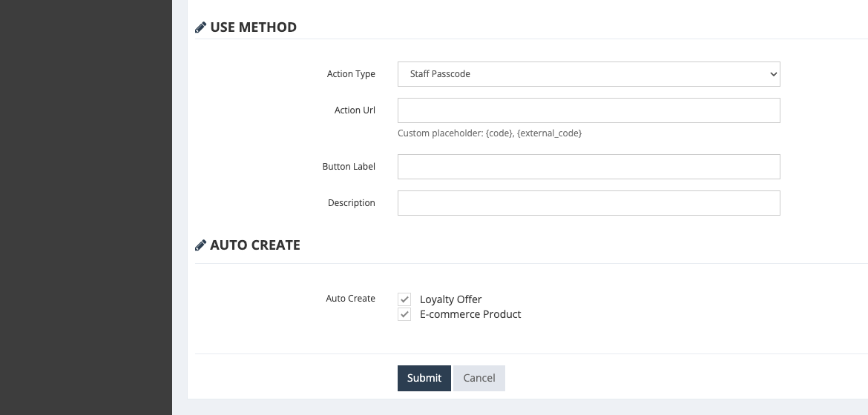Click the Auto Create label
Screen dimensions: 868x415
point(350,299)
